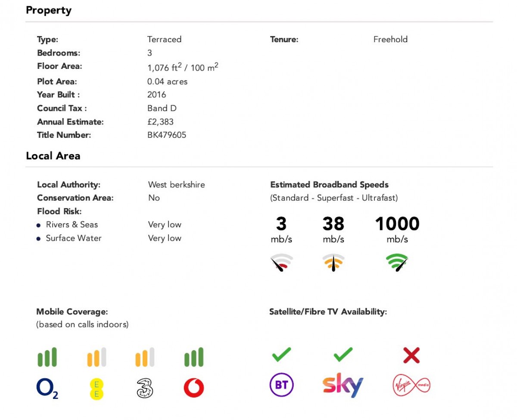The width and height of the screenshot is (517, 420).
Task: Click the Sky TV logo
Action: 343,385
